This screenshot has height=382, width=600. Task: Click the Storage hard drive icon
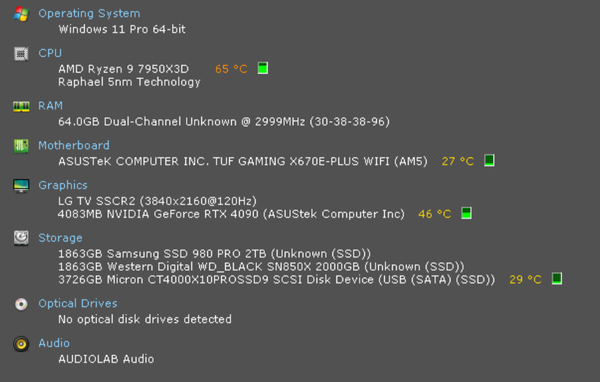(x=21, y=238)
